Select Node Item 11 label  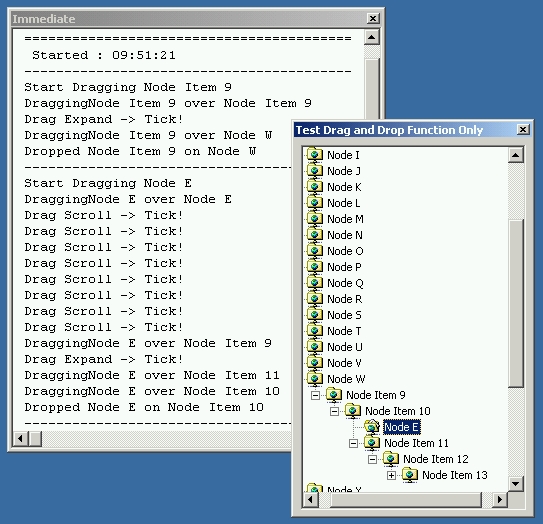coord(416,443)
